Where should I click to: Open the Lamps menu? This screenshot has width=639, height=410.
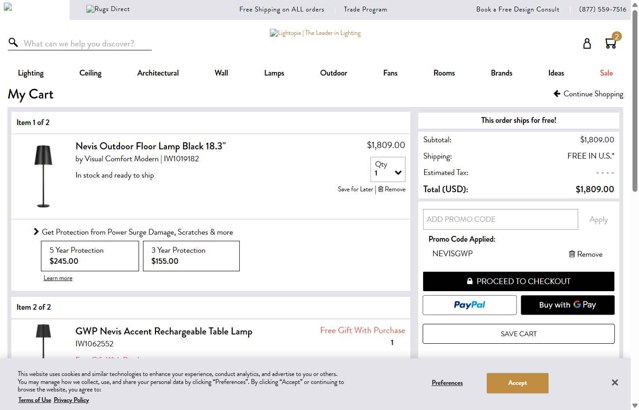(274, 73)
